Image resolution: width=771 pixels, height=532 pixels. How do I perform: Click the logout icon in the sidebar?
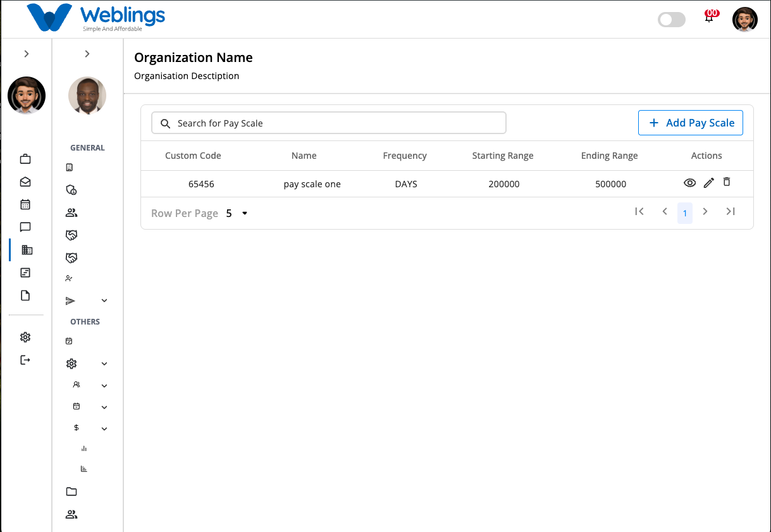point(25,360)
